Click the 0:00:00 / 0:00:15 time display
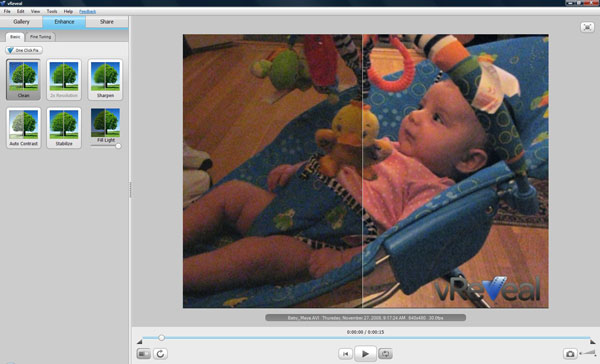This screenshot has width=600, height=364. pos(365,332)
